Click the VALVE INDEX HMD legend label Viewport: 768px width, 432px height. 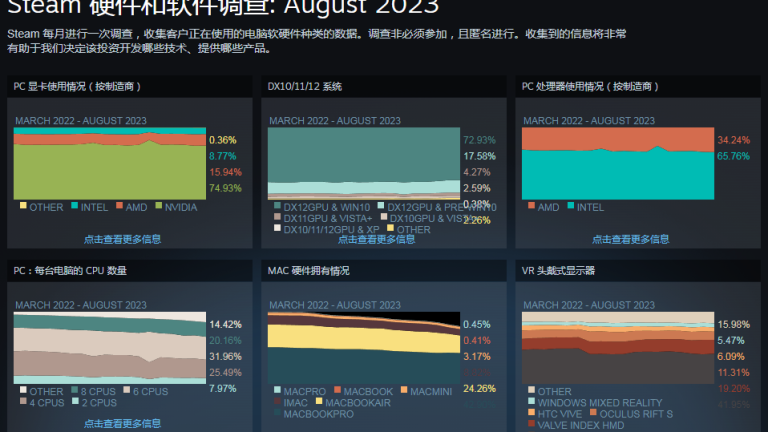click(x=581, y=425)
